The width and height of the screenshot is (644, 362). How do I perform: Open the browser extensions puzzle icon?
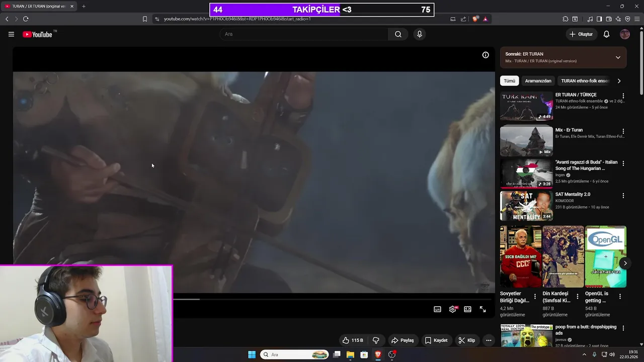click(566, 19)
